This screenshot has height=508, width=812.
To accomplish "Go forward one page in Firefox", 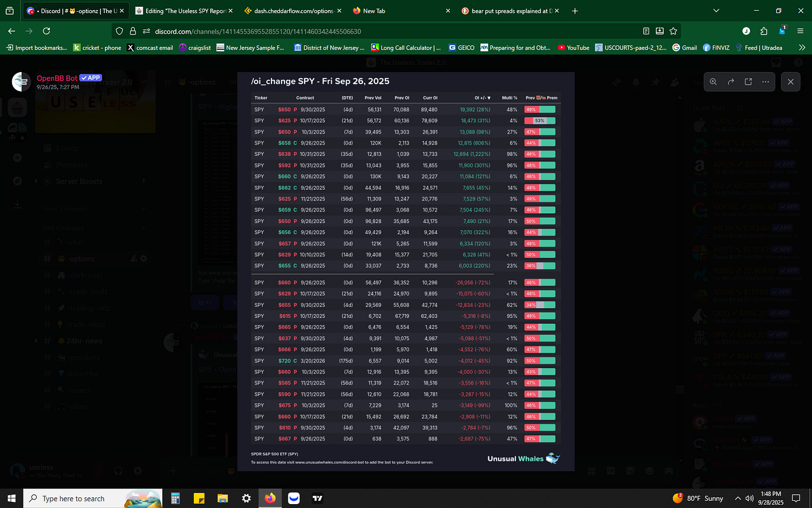I will 29,31.
